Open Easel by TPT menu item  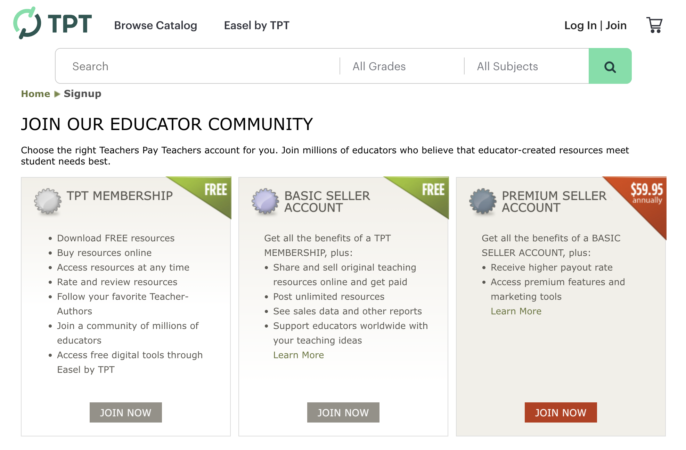point(256,25)
